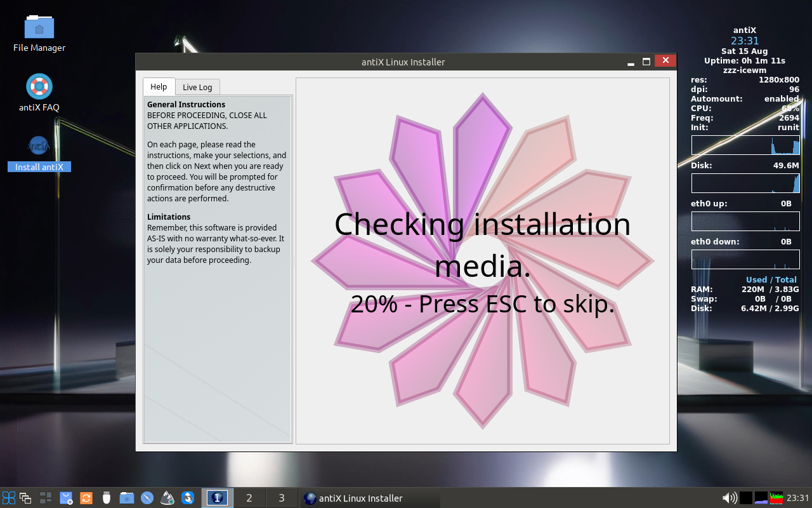
Task: Open the antiX FAQ desktop icon
Action: tap(39, 93)
